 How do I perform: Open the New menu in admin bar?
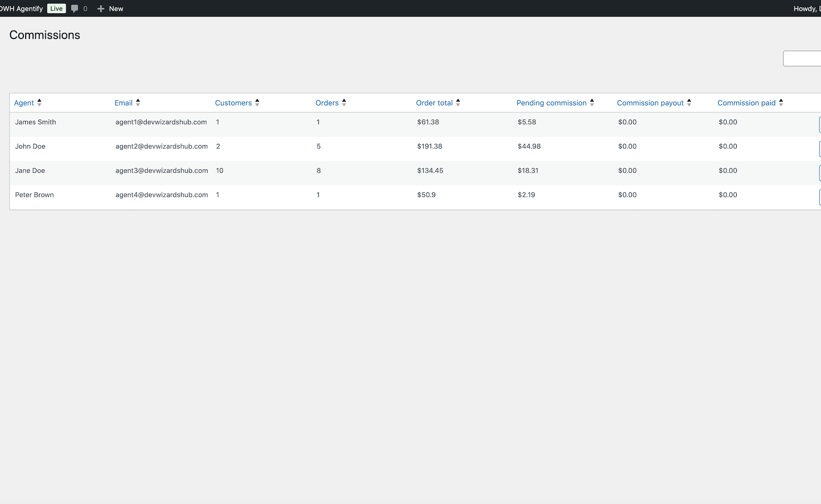[x=110, y=9]
